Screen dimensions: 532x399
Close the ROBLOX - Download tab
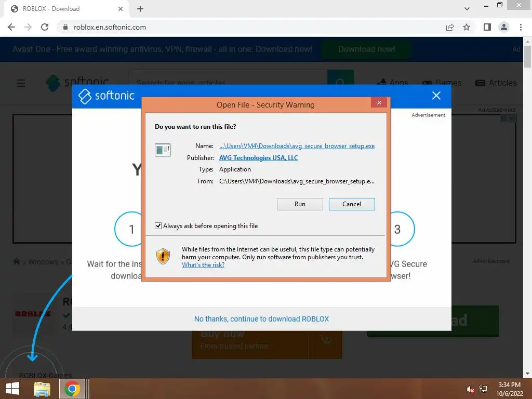pos(121,9)
